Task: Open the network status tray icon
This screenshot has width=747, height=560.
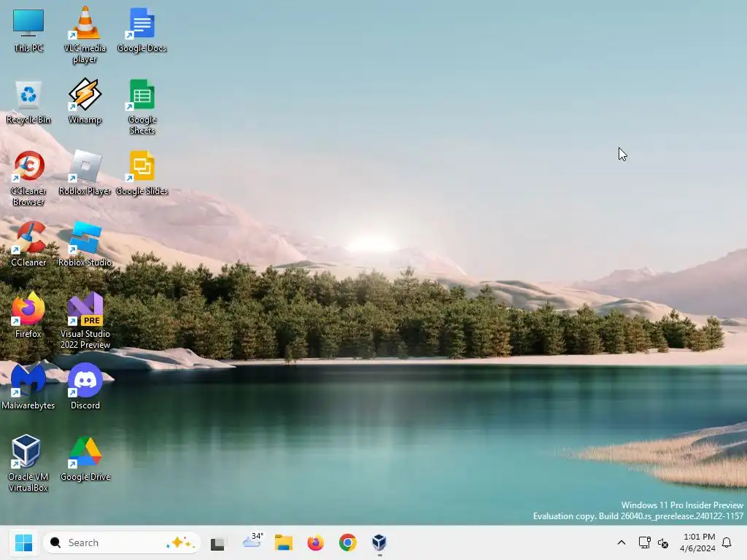Action: pyautogui.click(x=645, y=542)
